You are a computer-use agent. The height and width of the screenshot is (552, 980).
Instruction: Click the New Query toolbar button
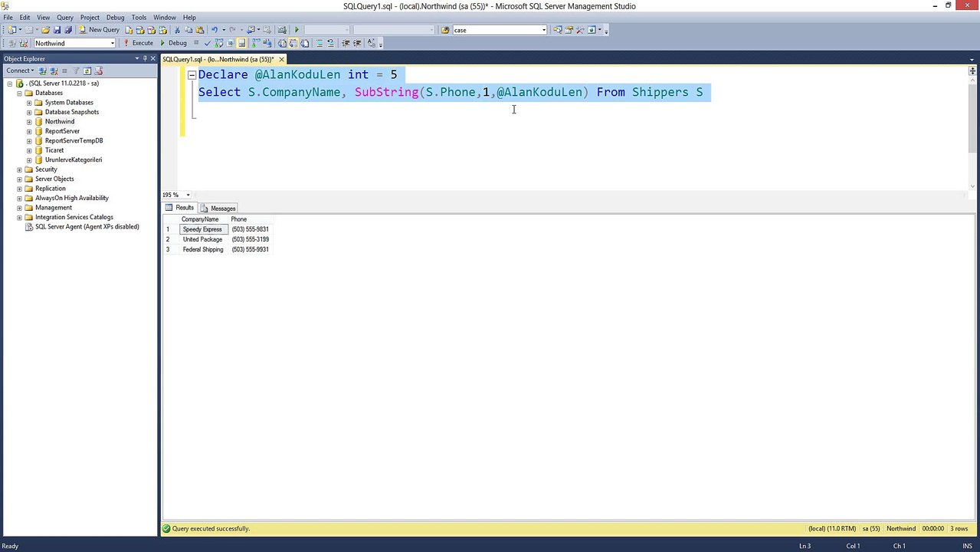click(100, 30)
